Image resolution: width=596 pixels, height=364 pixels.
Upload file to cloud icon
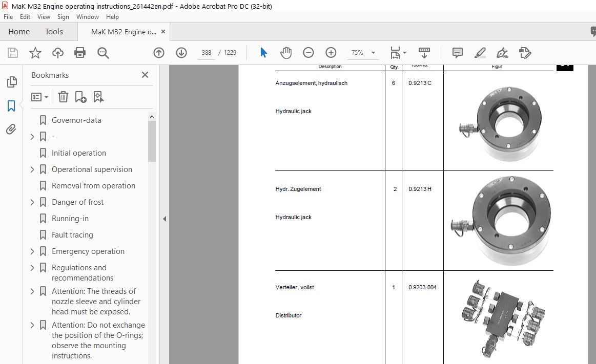coord(58,53)
